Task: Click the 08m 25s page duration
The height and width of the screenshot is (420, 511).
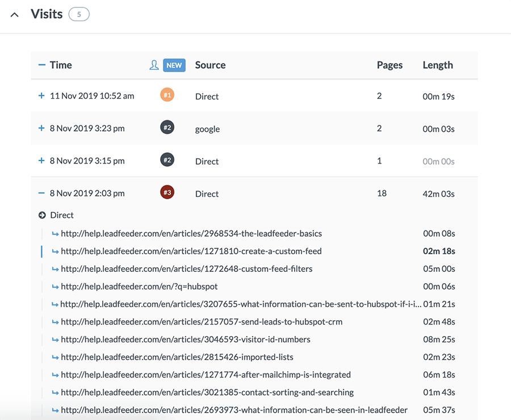Action: 439,339
